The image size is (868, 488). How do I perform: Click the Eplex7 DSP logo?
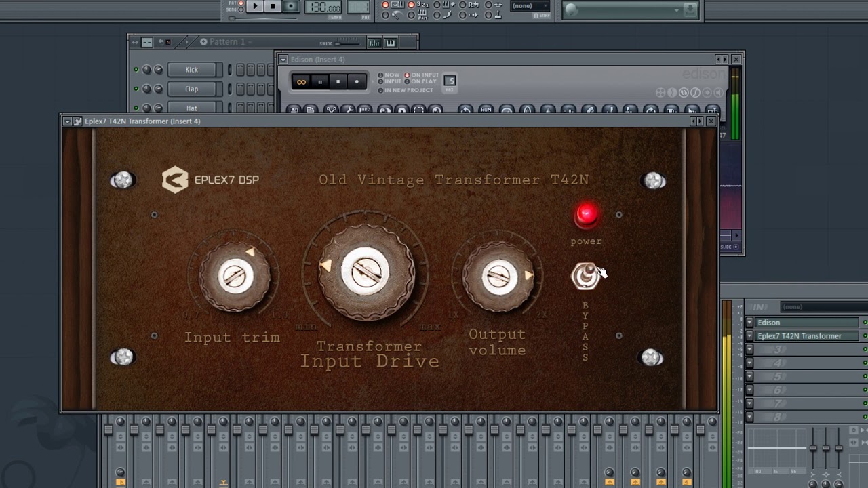click(210, 180)
